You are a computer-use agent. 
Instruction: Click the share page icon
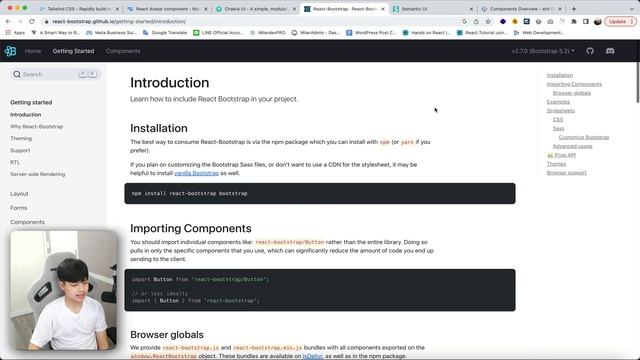[x=476, y=21]
